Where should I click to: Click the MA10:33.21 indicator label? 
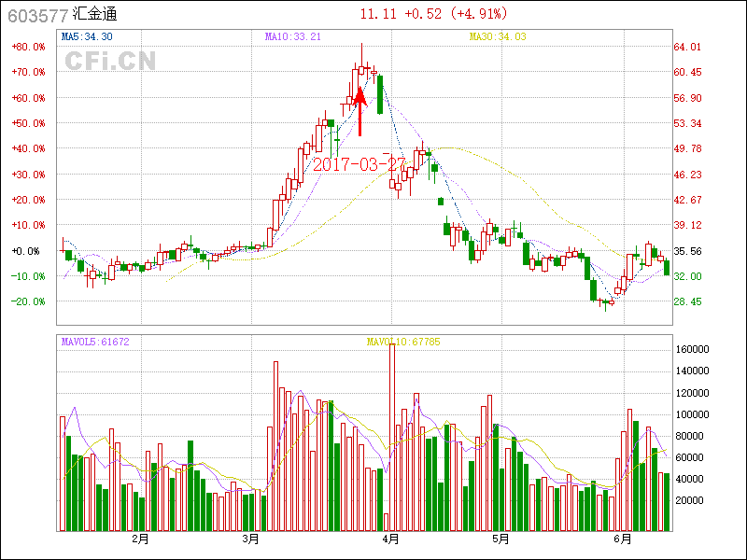click(293, 36)
